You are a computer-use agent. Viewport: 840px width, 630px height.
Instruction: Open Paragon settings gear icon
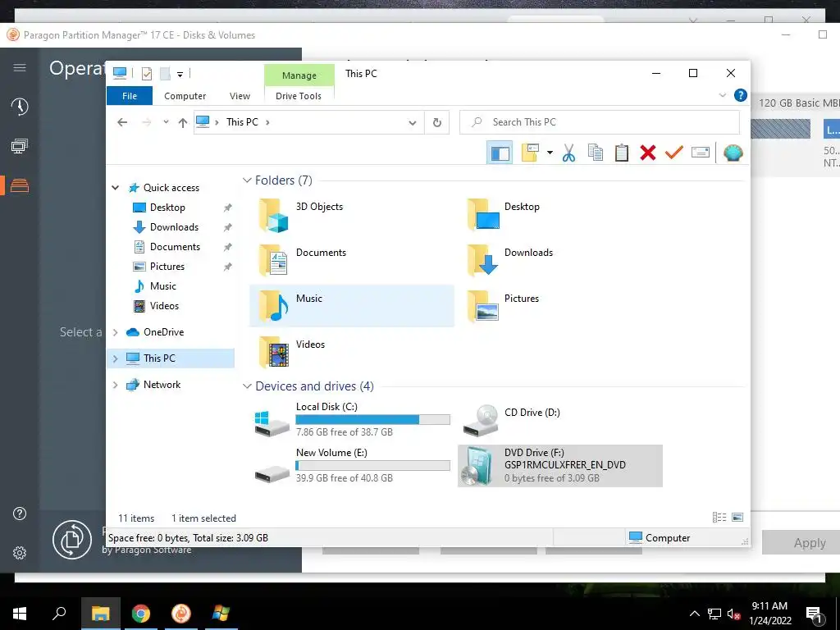20,553
